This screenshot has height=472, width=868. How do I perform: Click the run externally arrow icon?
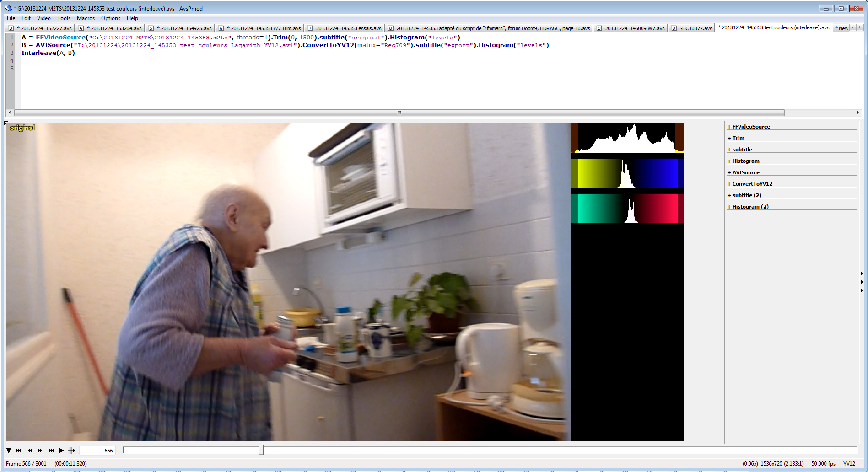point(72,451)
